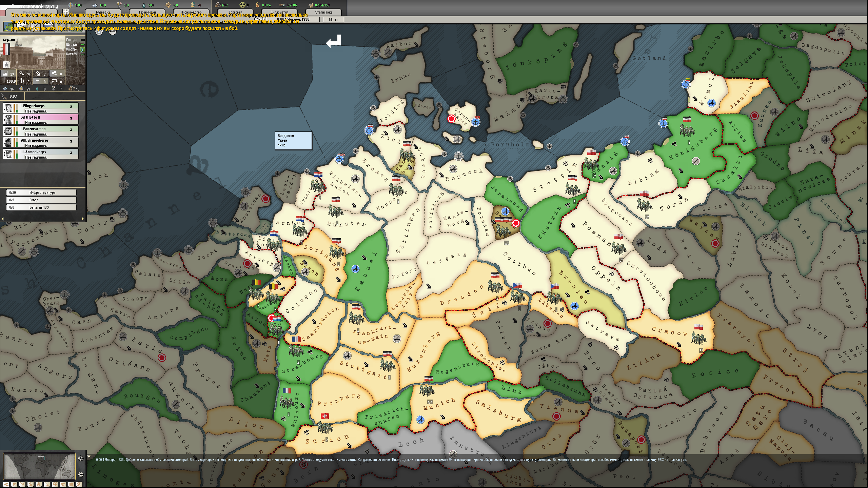Select the supply stack map mode icon
This screenshot has width=868, height=488.
point(39,484)
